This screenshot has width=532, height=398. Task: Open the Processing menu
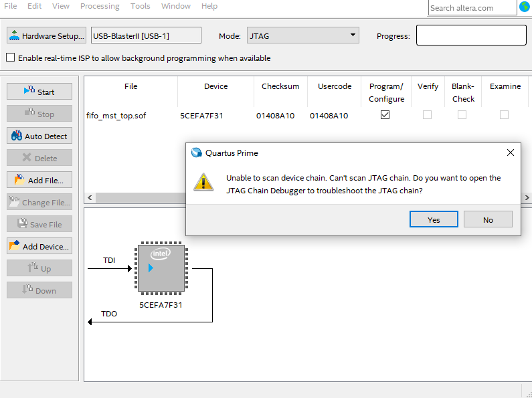coord(100,6)
